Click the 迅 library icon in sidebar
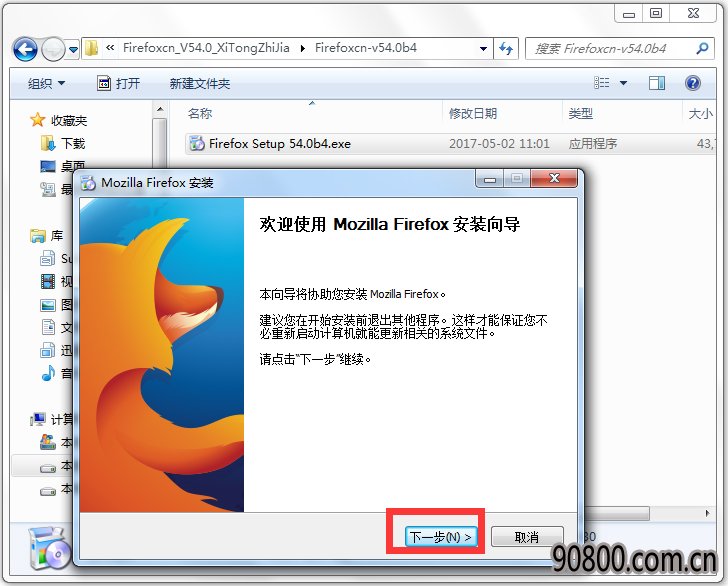 tap(48, 350)
